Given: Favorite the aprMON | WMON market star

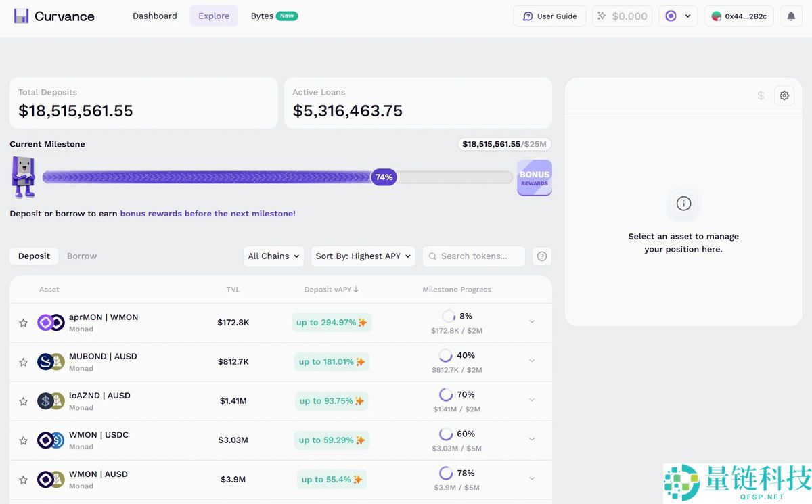Looking at the screenshot, I should coord(23,323).
